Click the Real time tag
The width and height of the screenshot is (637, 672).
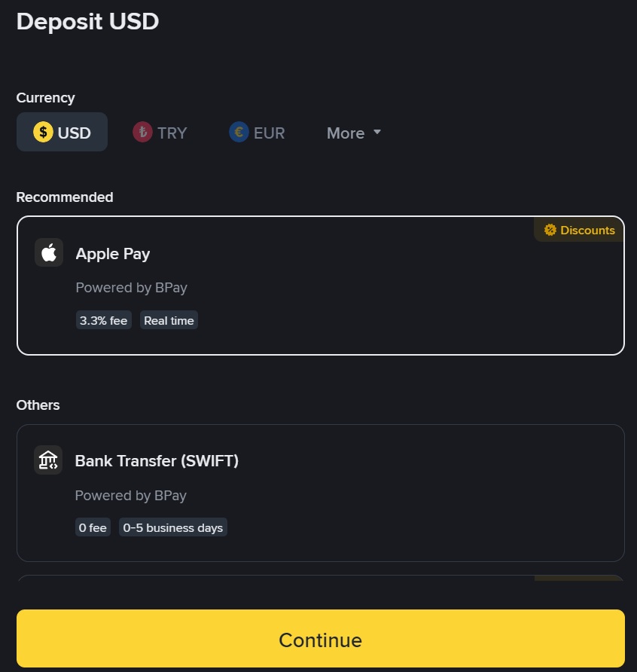[x=169, y=321]
